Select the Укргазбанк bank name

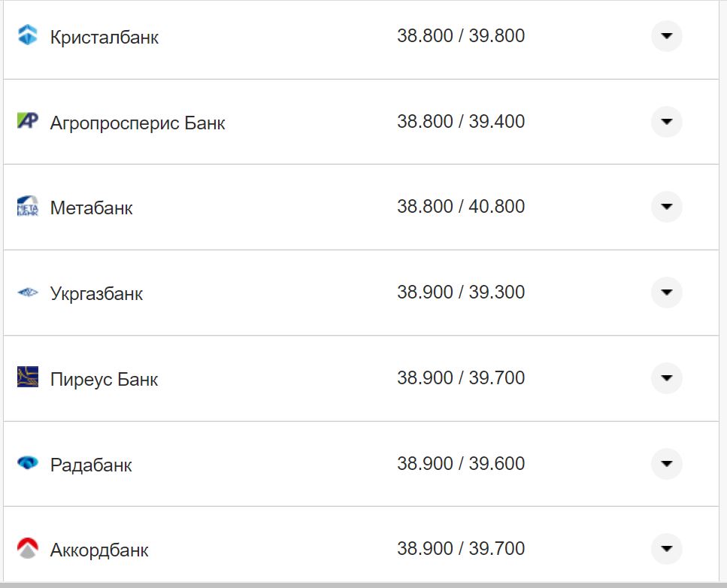(96, 293)
